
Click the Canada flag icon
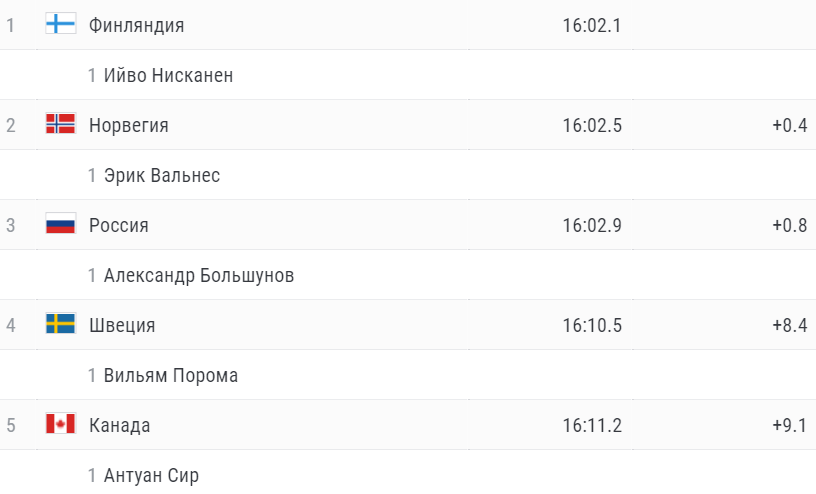pos(60,423)
